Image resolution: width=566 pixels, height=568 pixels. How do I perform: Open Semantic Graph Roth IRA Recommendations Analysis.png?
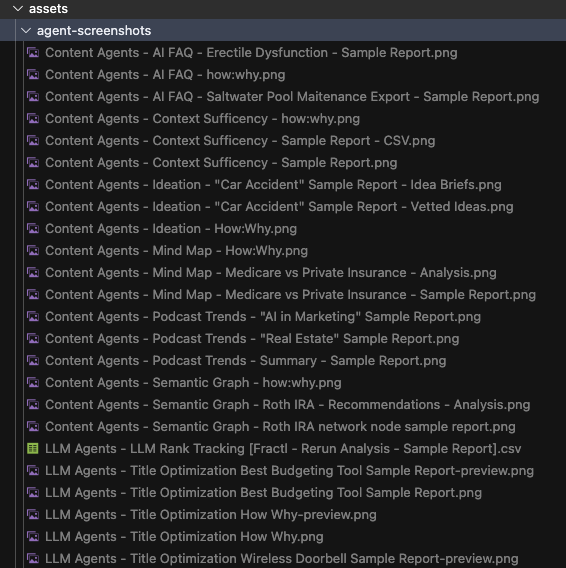(x=287, y=405)
